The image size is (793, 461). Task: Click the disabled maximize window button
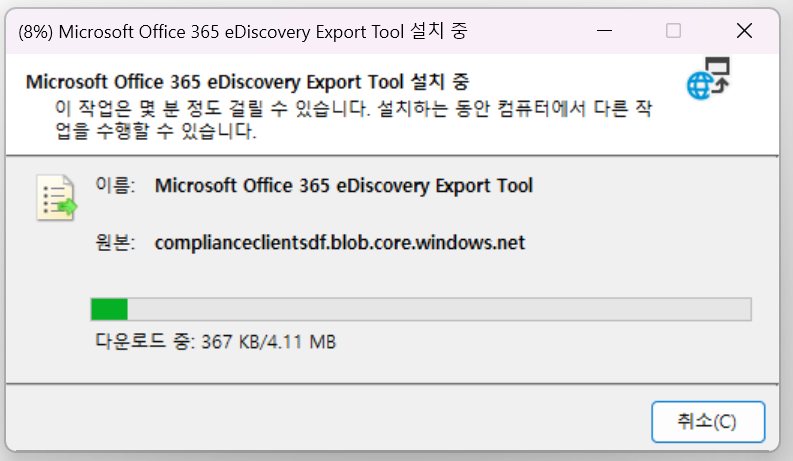click(673, 31)
